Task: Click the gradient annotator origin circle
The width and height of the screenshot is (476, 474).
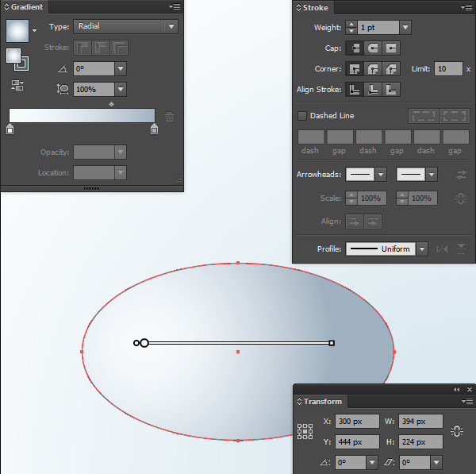Action: (x=144, y=343)
